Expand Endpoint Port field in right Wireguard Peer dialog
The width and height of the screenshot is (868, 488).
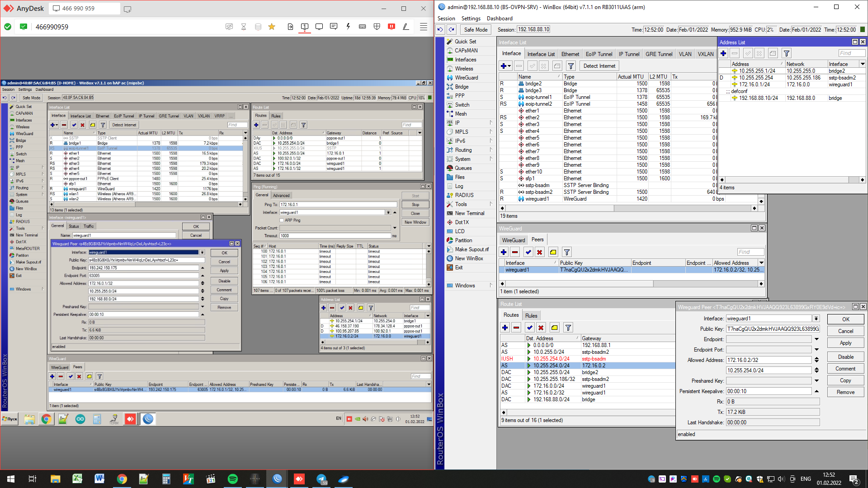[x=817, y=350]
